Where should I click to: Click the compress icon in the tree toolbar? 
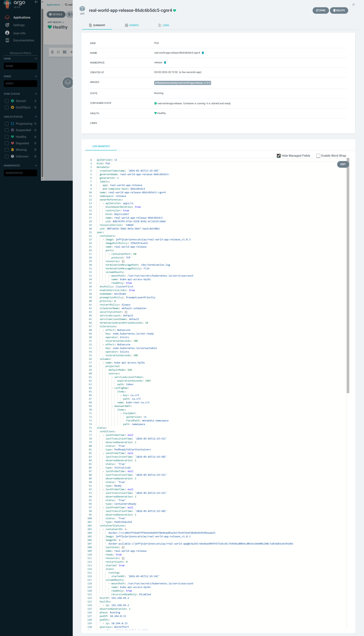tap(58, 52)
